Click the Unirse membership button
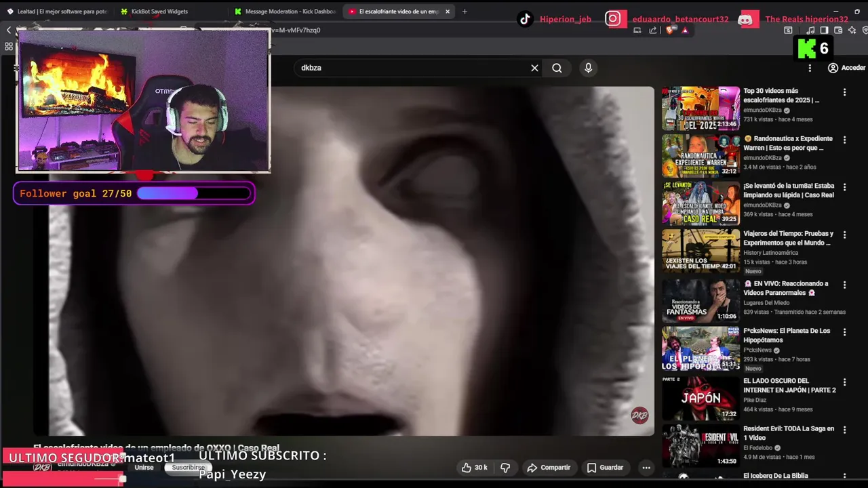Screen dimensions: 868x488 144,468
